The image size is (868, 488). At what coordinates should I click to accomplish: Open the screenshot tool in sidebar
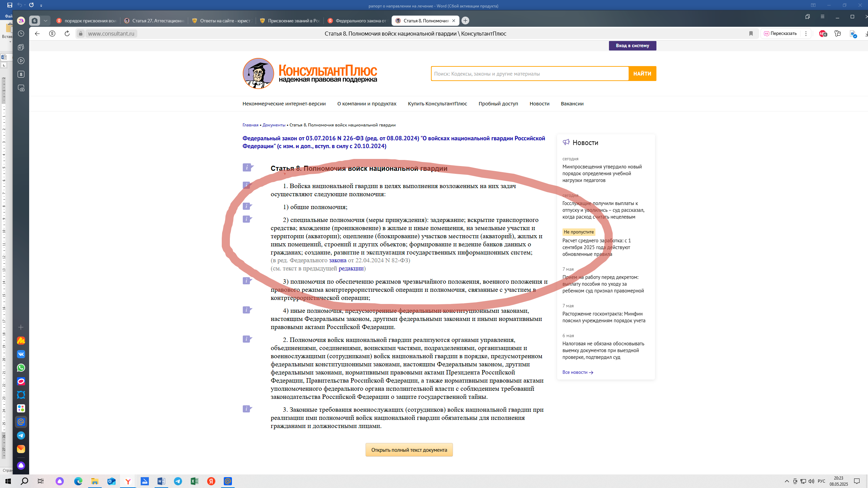click(21, 88)
